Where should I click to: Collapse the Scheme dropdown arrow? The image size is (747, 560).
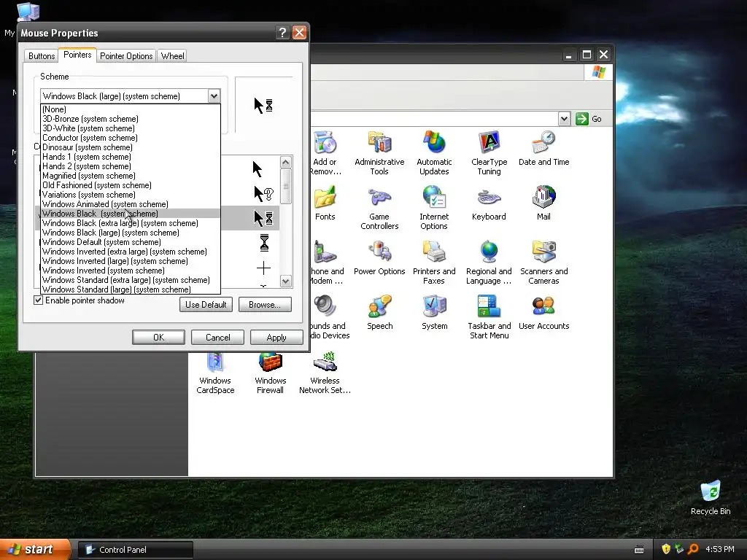214,96
